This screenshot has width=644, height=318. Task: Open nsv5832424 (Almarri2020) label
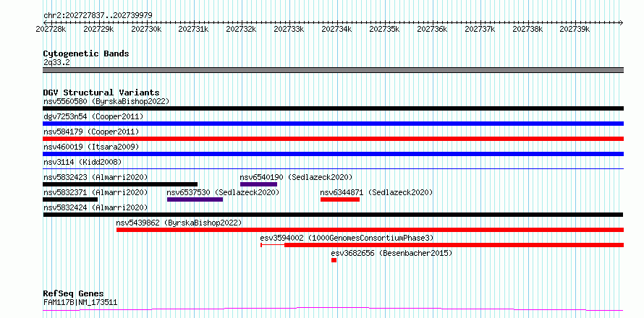(96, 207)
